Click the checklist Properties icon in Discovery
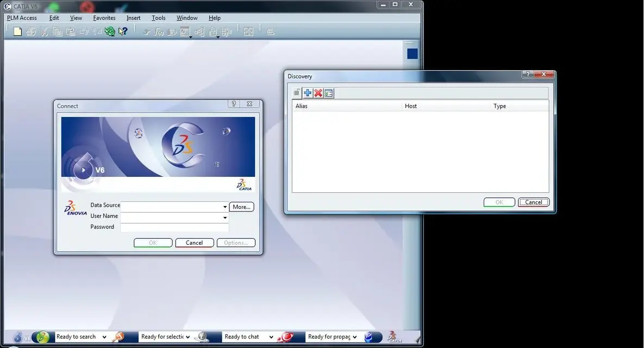Screen dimensions: 644x348 point(329,93)
